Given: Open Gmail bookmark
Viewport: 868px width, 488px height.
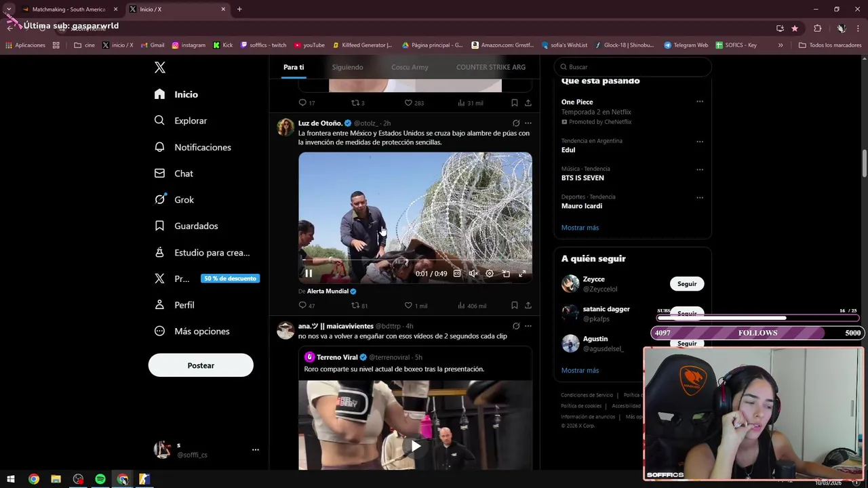Looking at the screenshot, I should (x=153, y=45).
